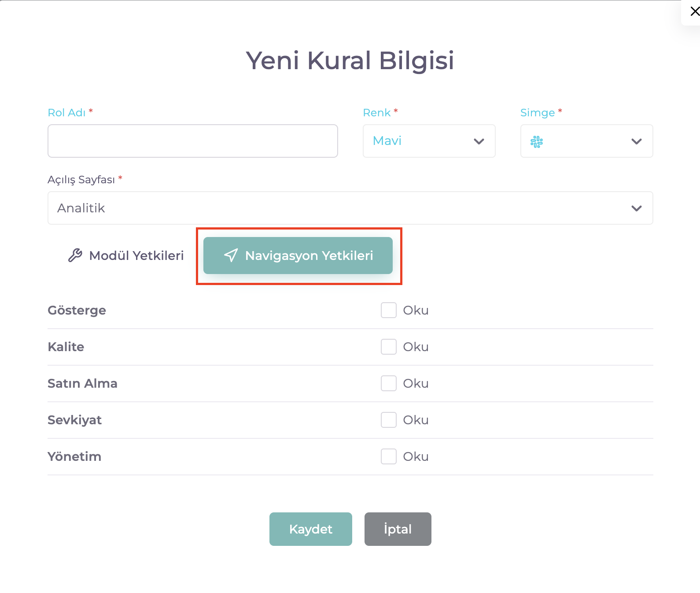Click the chevron arrow in Simge dropdown
The height and width of the screenshot is (593, 700).
tap(636, 141)
